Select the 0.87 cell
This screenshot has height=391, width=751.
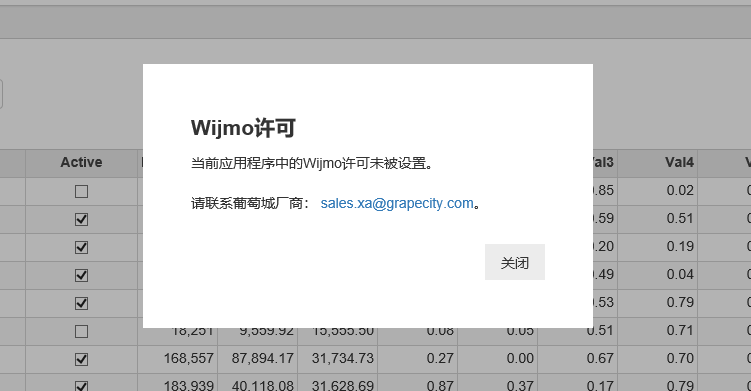click(x=418, y=383)
